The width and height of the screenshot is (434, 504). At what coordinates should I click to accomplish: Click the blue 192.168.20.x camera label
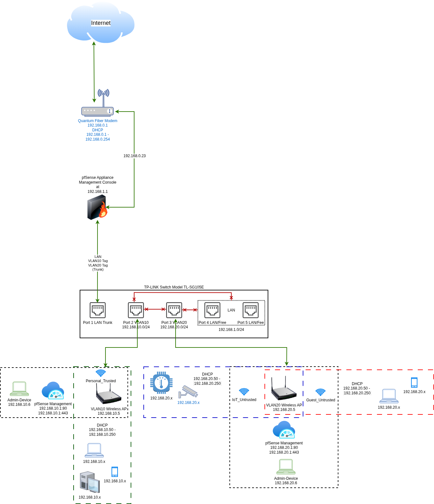tap(188, 403)
